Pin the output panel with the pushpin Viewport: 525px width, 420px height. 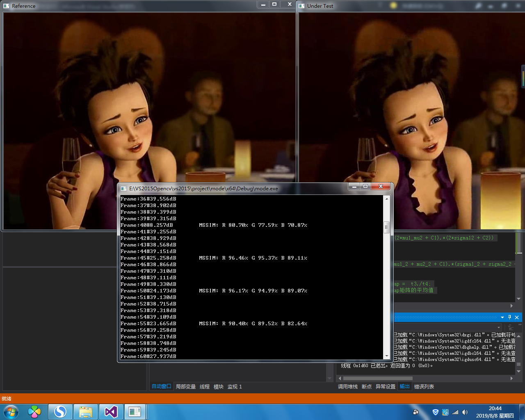pyautogui.click(x=510, y=317)
